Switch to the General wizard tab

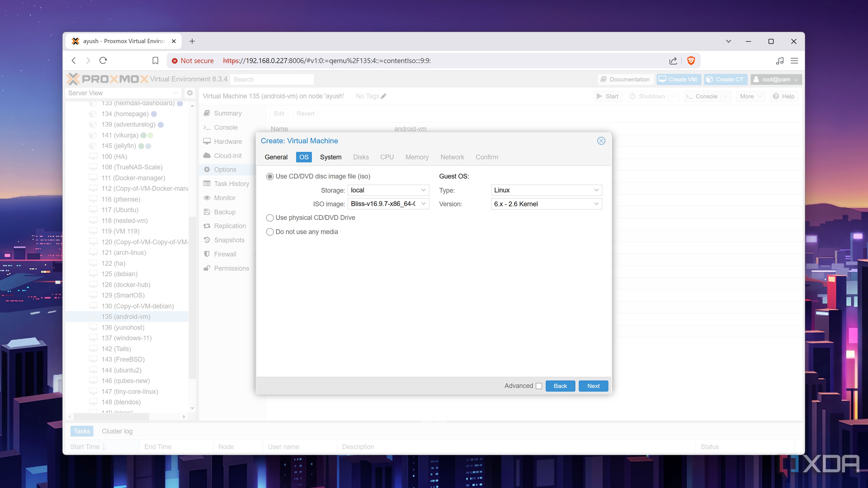point(276,157)
